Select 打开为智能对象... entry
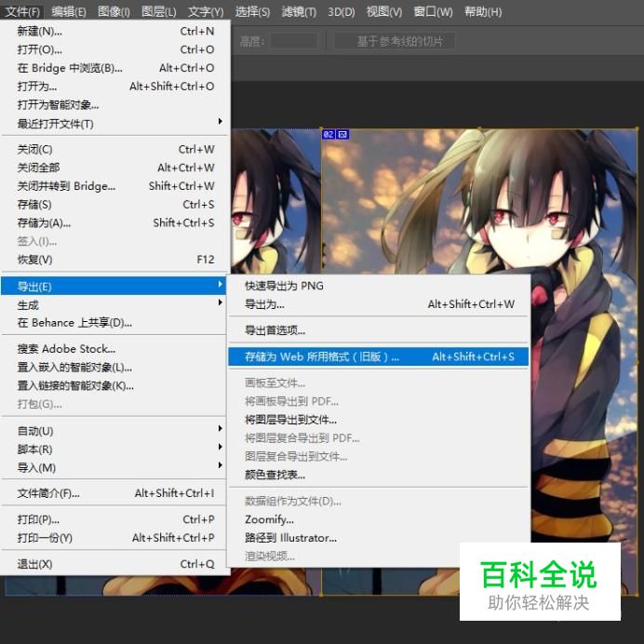Viewport: 644px width, 644px height. tap(115, 105)
